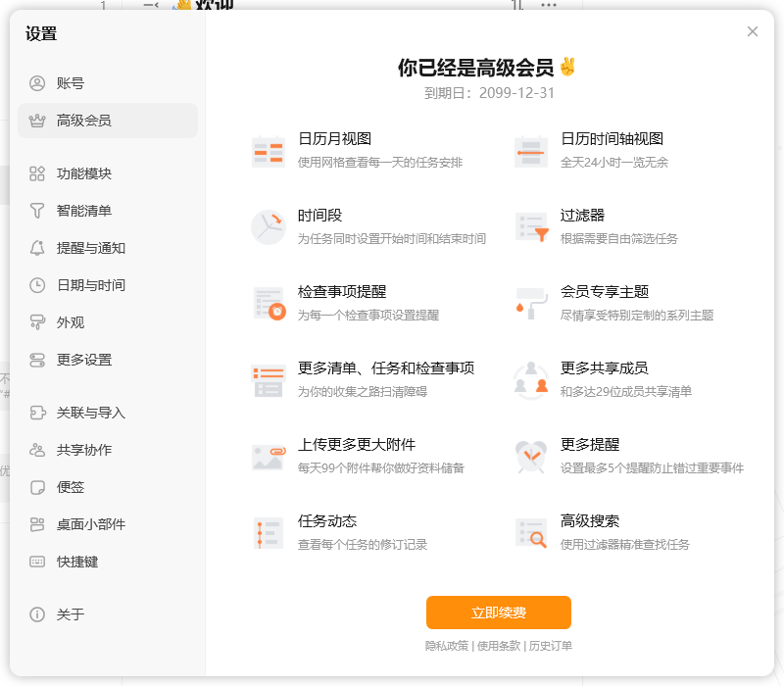
Task: Click the 会员专享主题 paint roller icon
Action: pos(530,304)
